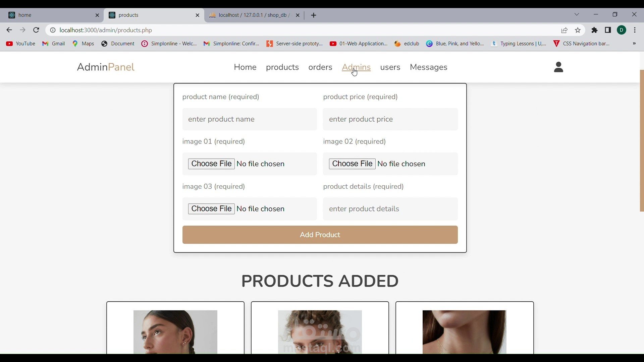Click the product name input field
Viewport: 644px width, 362px height.
click(250, 119)
